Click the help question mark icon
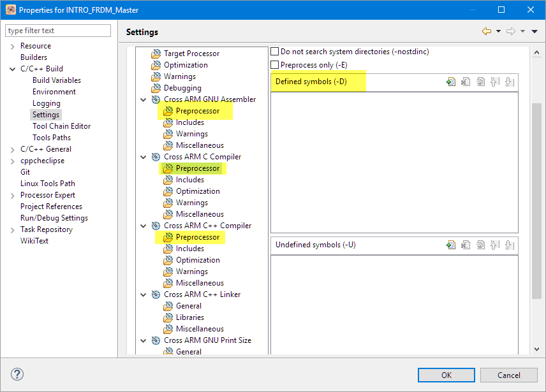The width and height of the screenshot is (546, 392). [x=17, y=375]
